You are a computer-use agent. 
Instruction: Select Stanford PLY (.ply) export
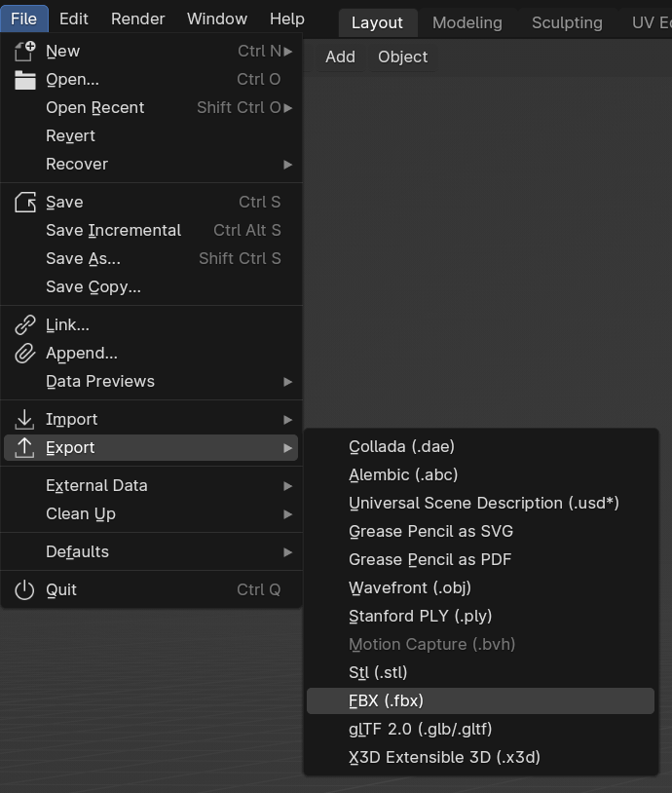tap(480, 617)
